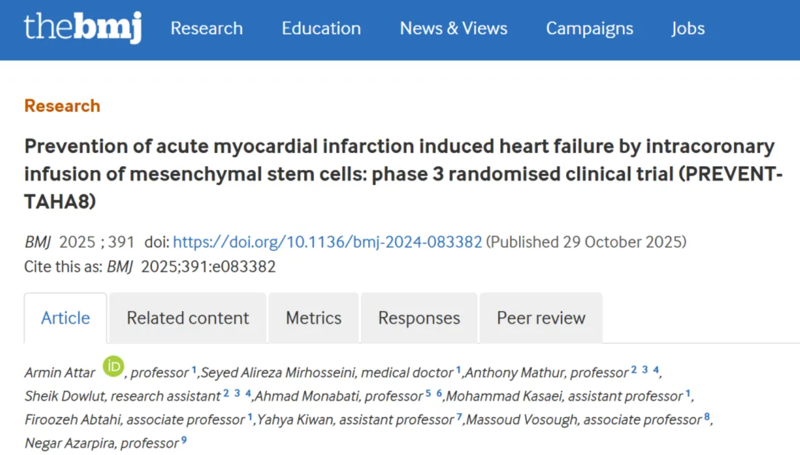Click the article title heading
Viewport: 800px width, 455px height.
(400, 172)
